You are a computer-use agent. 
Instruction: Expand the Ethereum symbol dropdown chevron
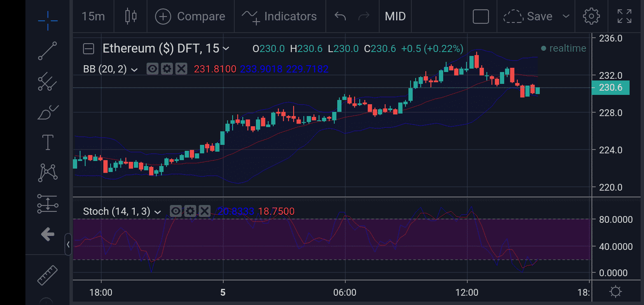[x=226, y=49]
